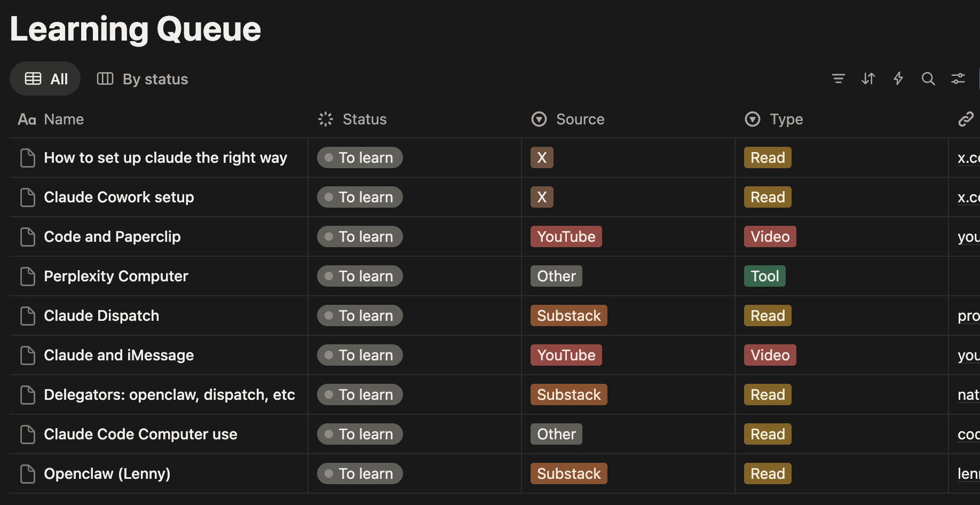Open view settings sliders icon
Screen dimensions: 980x505
[x=958, y=79]
